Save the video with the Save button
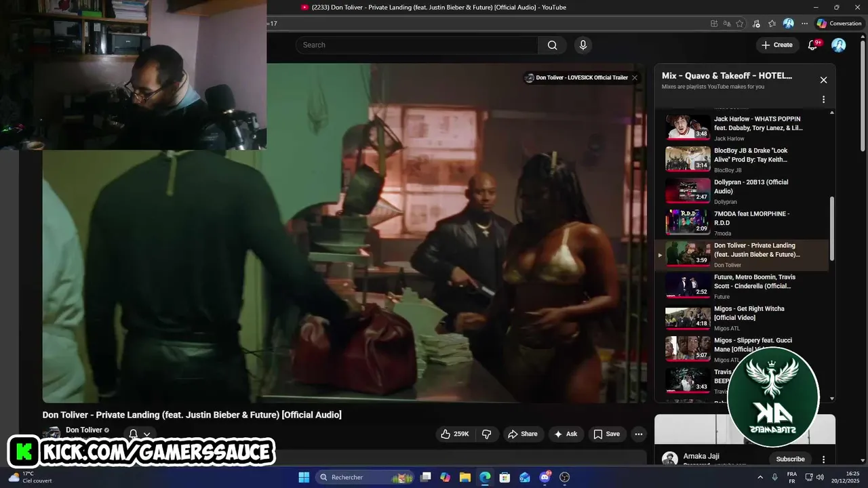This screenshot has width=868, height=488. pos(606,434)
